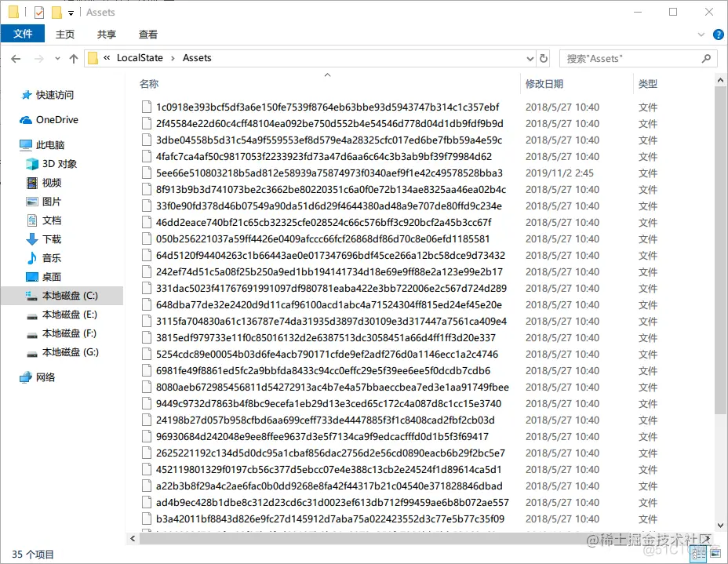Viewport: 728px width, 564px height.
Task: Select file name 331dac5023f41767691991097df98078…
Action: (331, 288)
